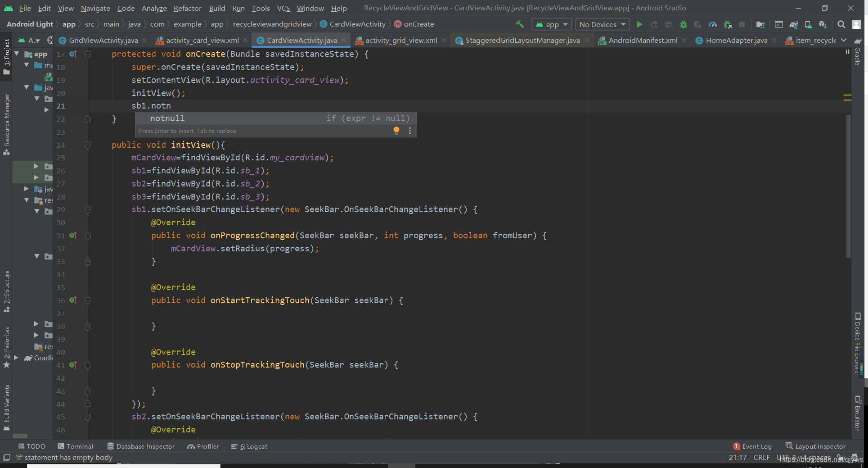
Task: Sync Project with Gradle Files elephant icon
Action: (794, 24)
